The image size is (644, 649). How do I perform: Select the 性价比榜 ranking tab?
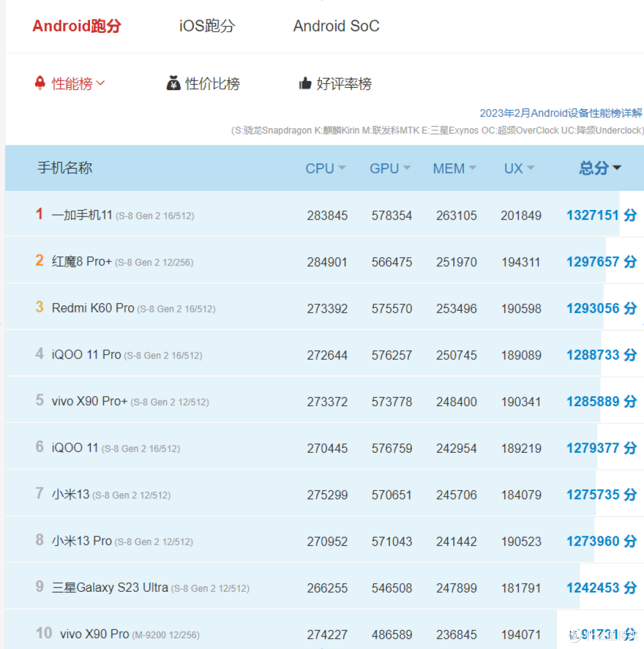click(212, 84)
